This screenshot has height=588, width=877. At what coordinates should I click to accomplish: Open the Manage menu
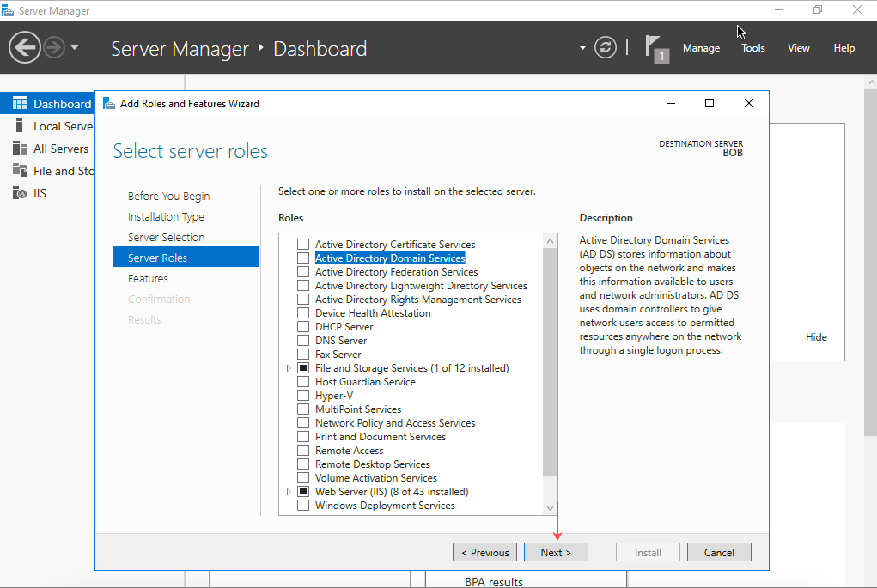pos(701,48)
